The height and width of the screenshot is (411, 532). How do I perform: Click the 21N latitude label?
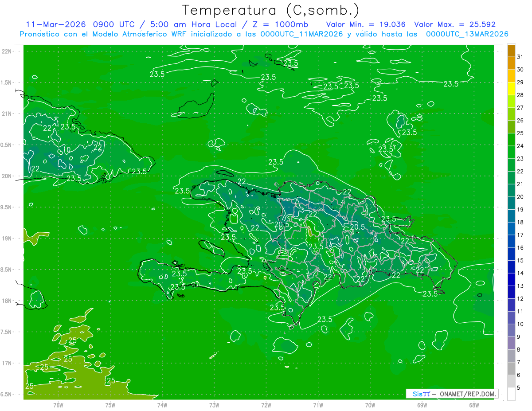(x=7, y=114)
